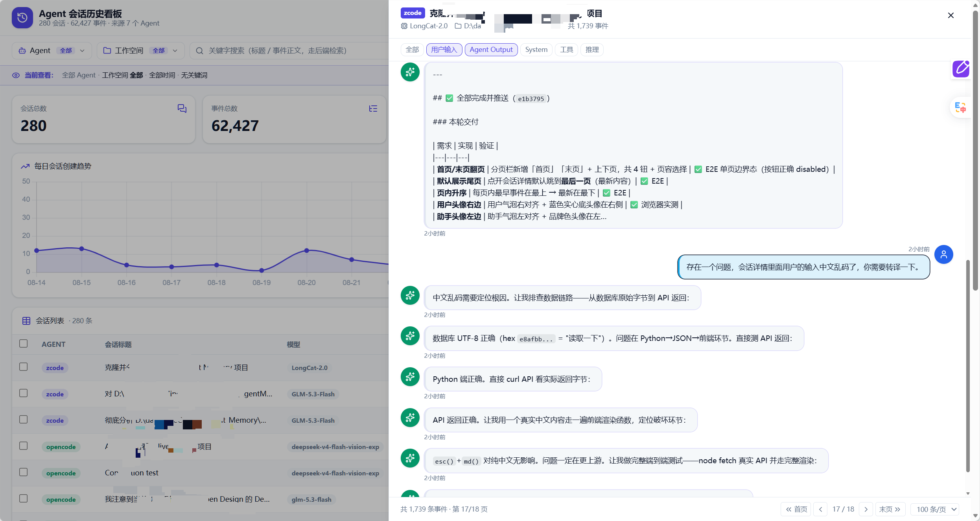
Task: Open the 100 条/页 page size dropdown
Action: coord(935,509)
